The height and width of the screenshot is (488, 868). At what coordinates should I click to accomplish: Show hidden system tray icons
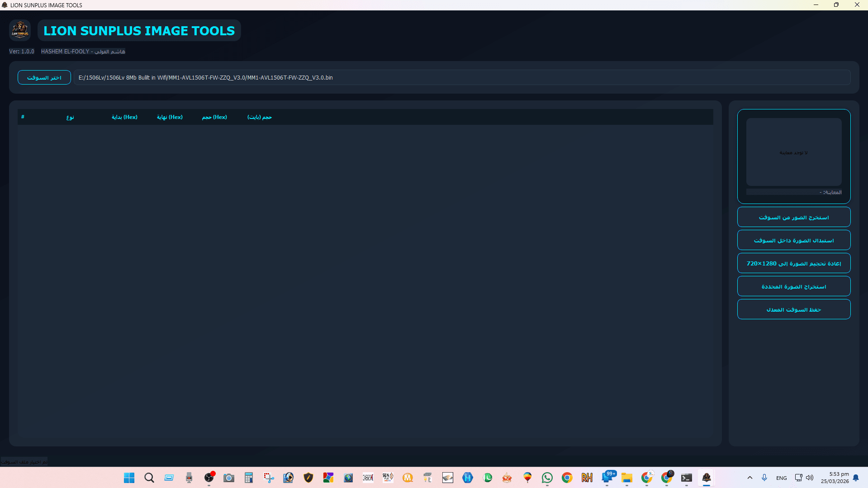[x=749, y=478]
